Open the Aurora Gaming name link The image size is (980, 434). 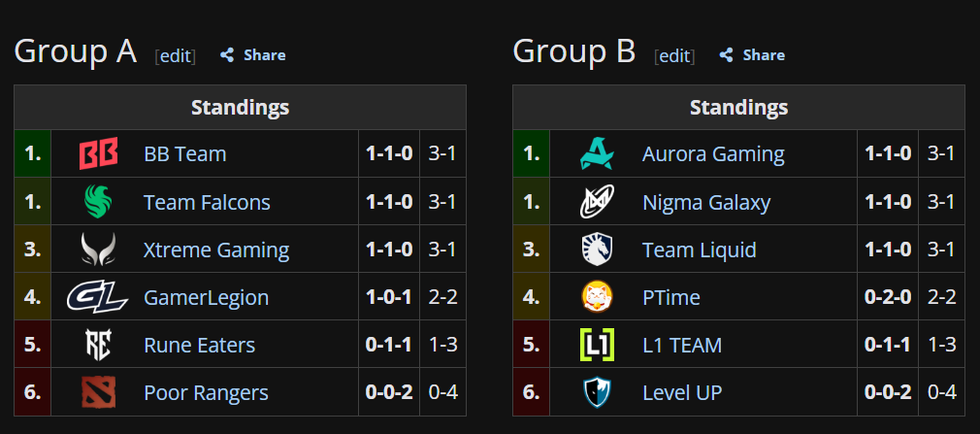pyautogui.click(x=713, y=154)
